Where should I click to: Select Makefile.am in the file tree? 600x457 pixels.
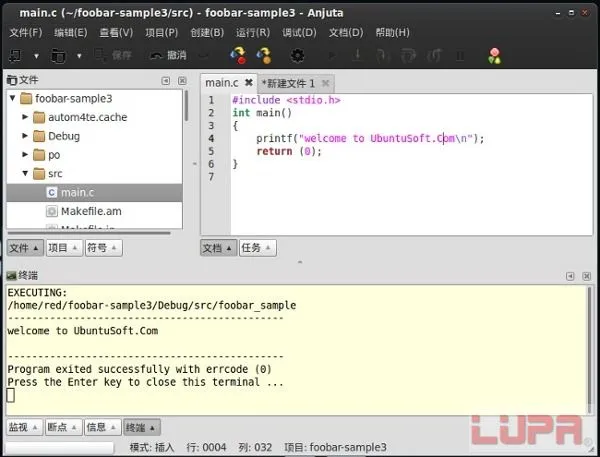(x=95, y=211)
